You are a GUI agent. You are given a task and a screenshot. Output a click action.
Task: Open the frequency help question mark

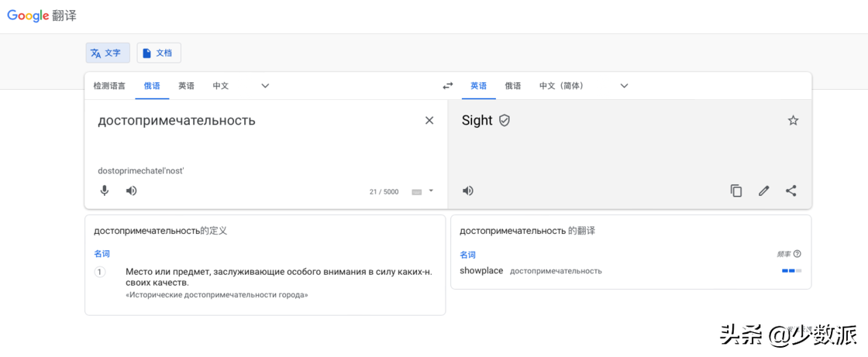[797, 254]
